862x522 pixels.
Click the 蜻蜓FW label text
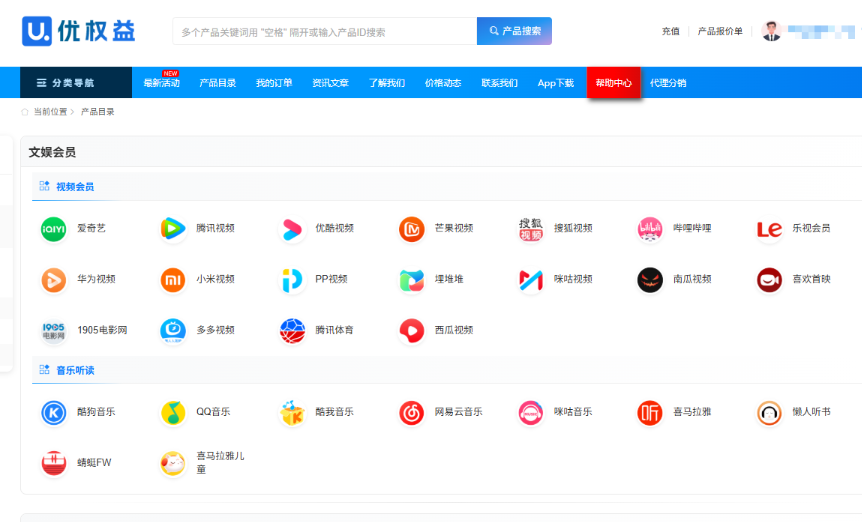[94, 463]
